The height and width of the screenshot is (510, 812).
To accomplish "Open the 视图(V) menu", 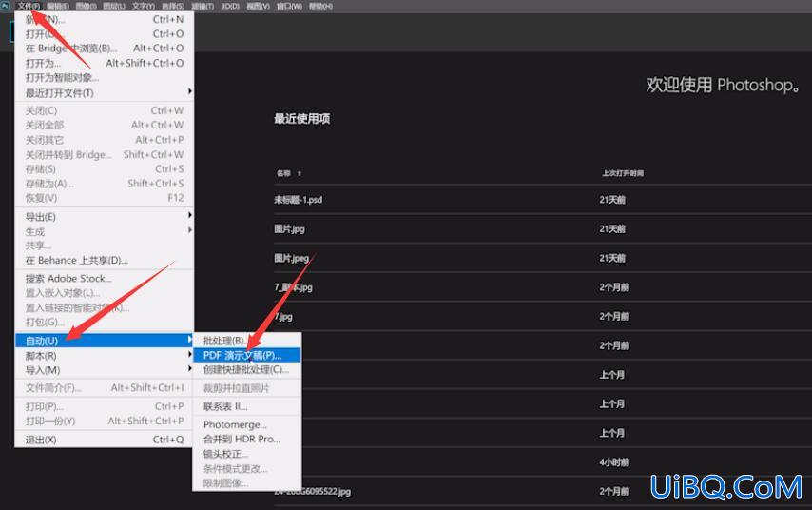I will pos(258,7).
